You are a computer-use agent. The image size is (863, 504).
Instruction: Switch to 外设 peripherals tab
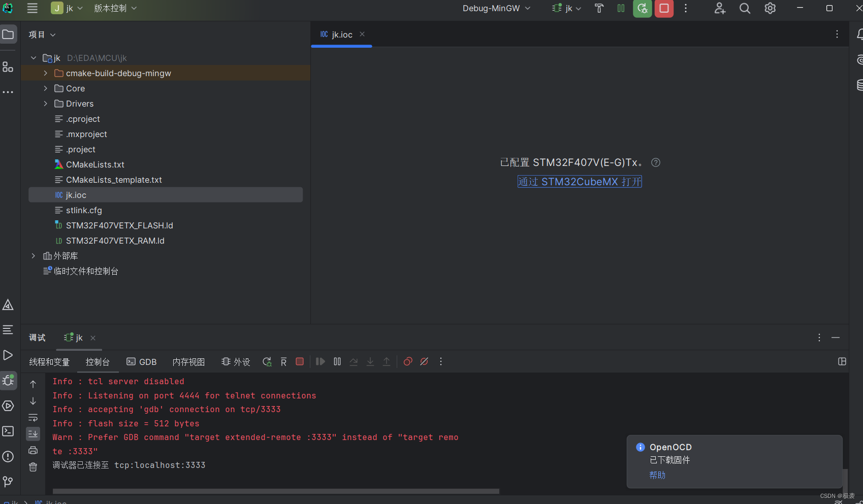point(236,362)
